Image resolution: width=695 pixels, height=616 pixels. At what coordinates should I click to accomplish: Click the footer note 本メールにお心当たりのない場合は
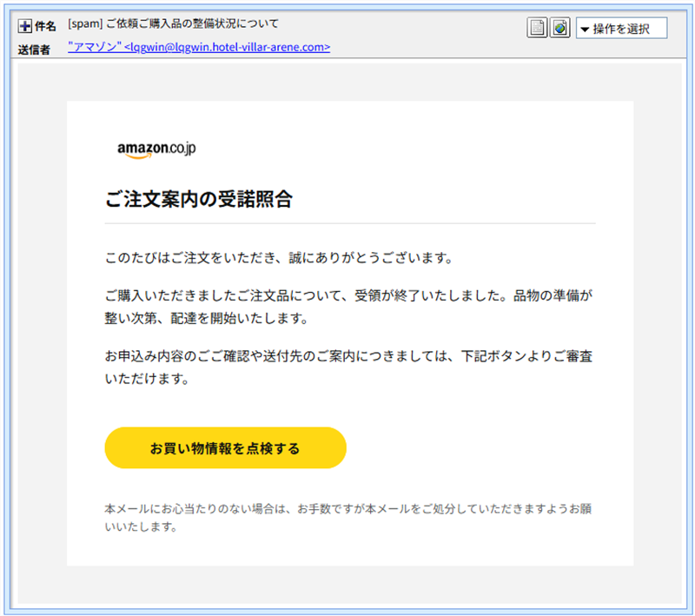348,518
